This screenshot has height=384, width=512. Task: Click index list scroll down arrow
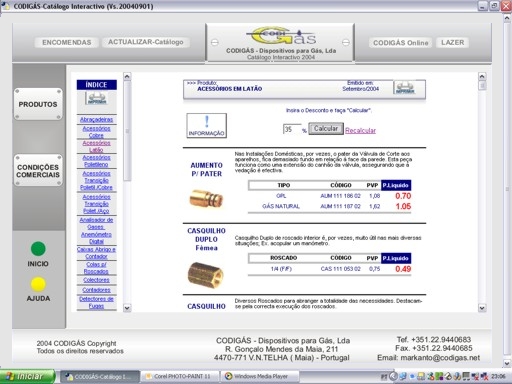[x=127, y=308]
